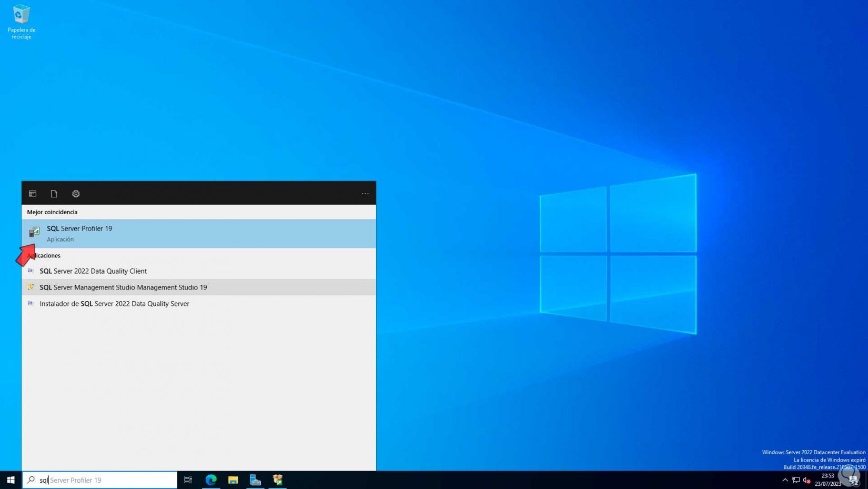Open the installer package taskbar icon

pyautogui.click(x=278, y=480)
